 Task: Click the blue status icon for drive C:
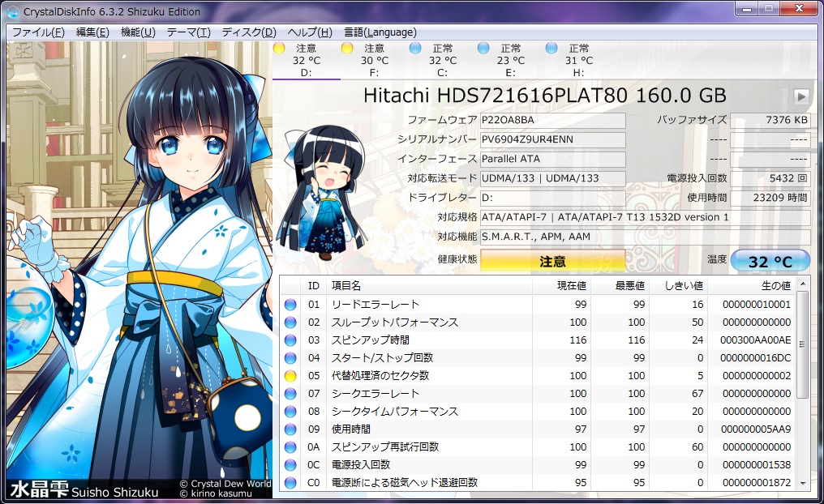tap(415, 49)
